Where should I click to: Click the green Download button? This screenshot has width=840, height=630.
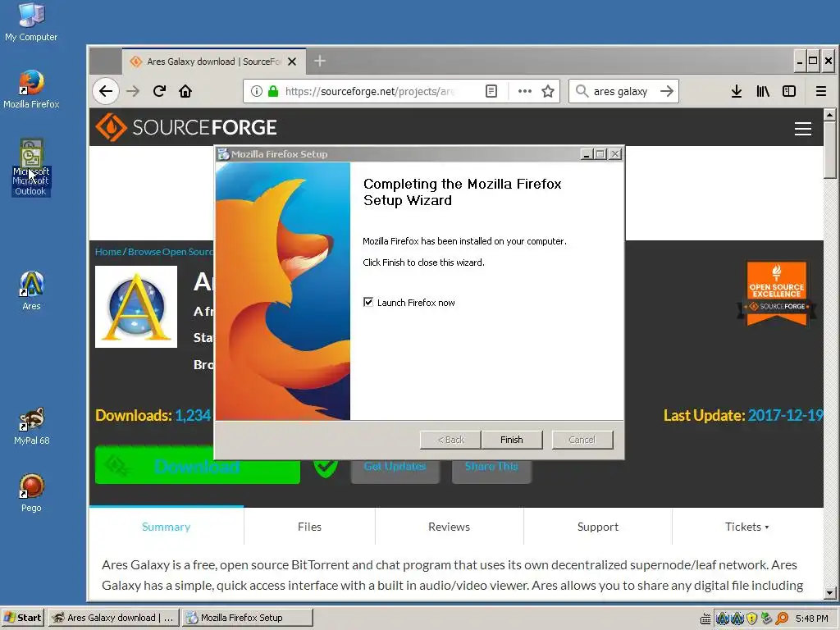point(197,465)
